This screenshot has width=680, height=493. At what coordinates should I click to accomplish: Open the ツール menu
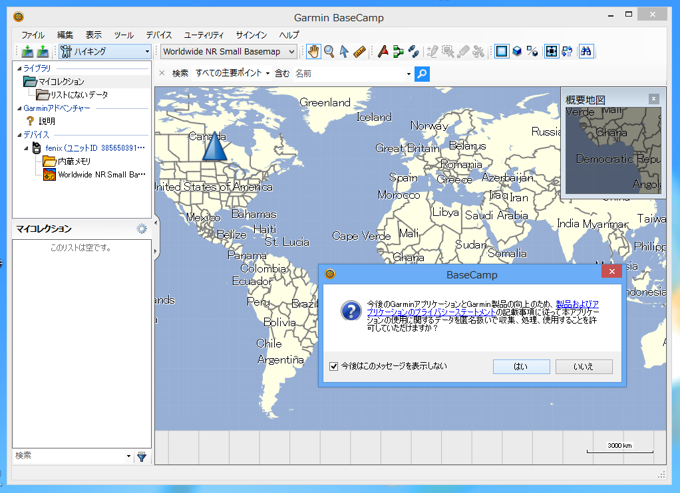tap(124, 35)
